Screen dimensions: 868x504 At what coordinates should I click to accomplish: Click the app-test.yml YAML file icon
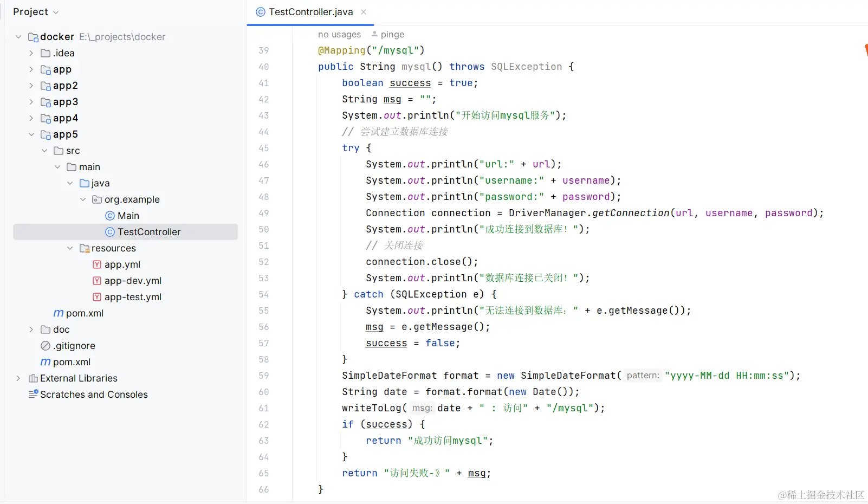(97, 297)
